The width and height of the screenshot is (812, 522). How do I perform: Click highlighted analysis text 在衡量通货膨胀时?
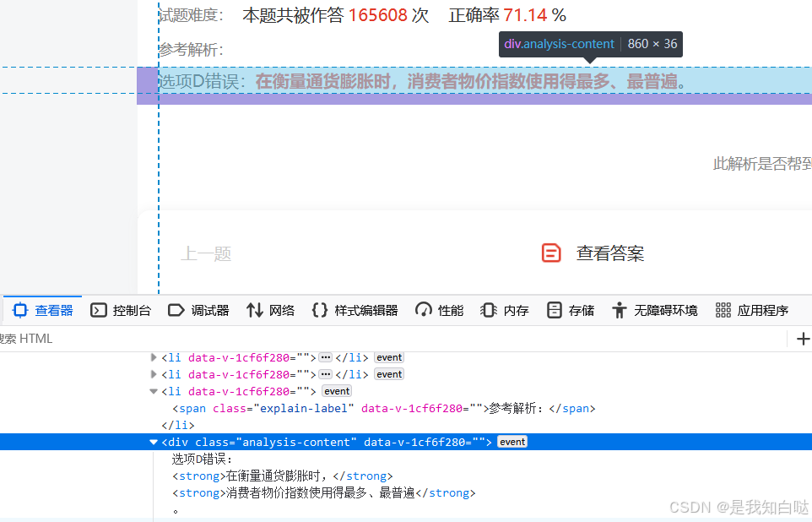[x=322, y=81]
